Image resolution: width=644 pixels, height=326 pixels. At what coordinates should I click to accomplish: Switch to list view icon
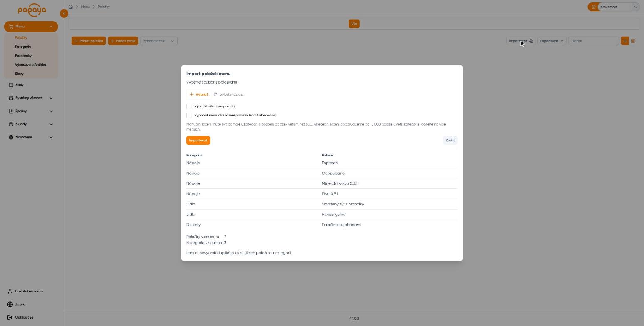pyautogui.click(x=625, y=41)
